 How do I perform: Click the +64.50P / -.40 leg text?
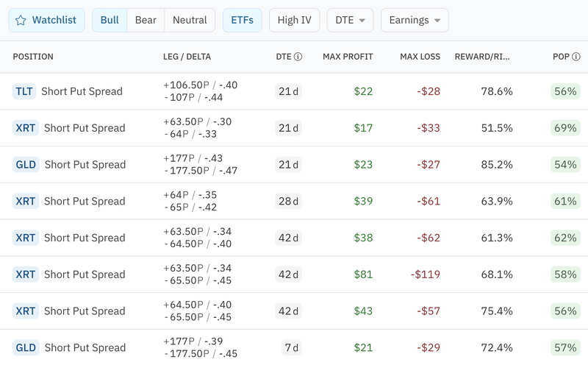197,305
